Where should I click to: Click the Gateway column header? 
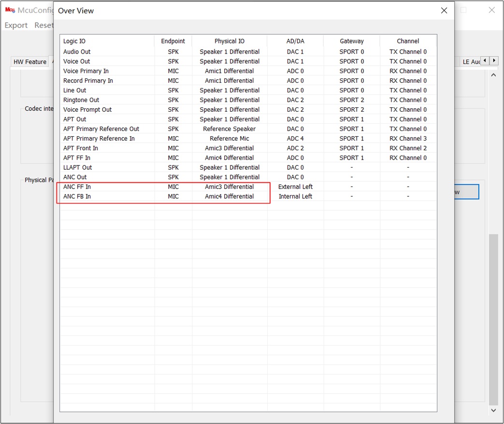click(351, 41)
